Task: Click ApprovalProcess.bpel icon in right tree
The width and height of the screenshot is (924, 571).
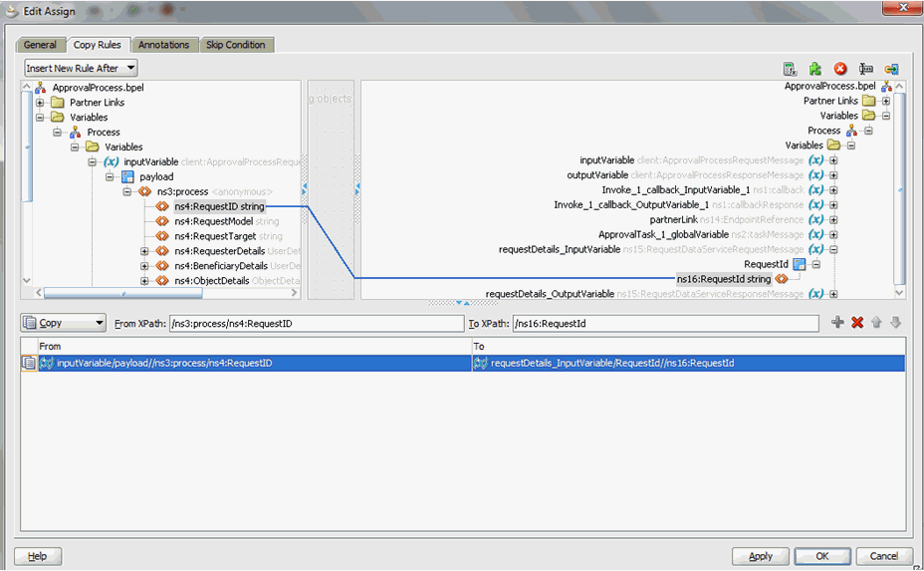Action: point(886,86)
